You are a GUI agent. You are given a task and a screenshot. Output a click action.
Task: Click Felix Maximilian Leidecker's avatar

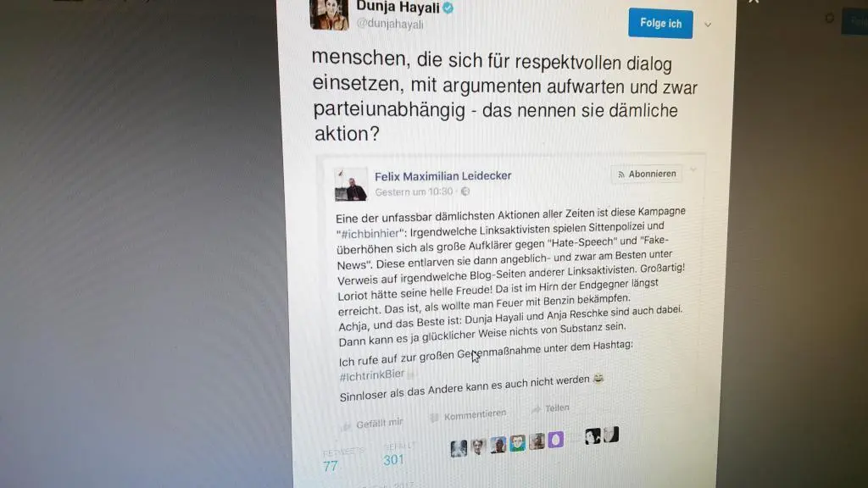tap(350, 185)
